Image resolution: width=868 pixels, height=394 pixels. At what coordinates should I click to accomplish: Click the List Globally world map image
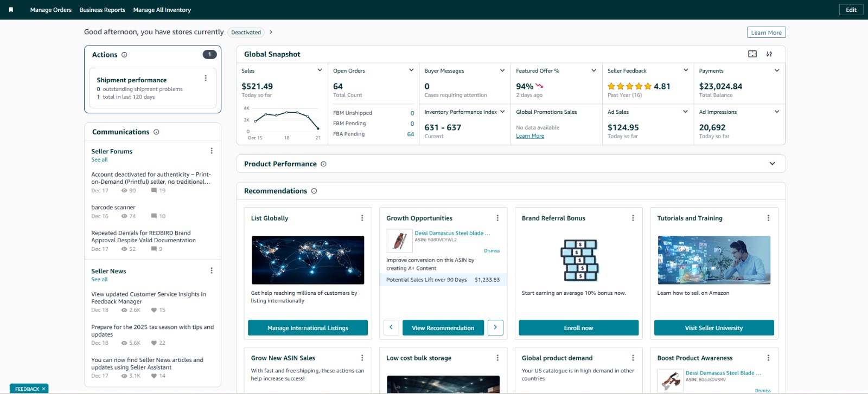click(x=308, y=260)
